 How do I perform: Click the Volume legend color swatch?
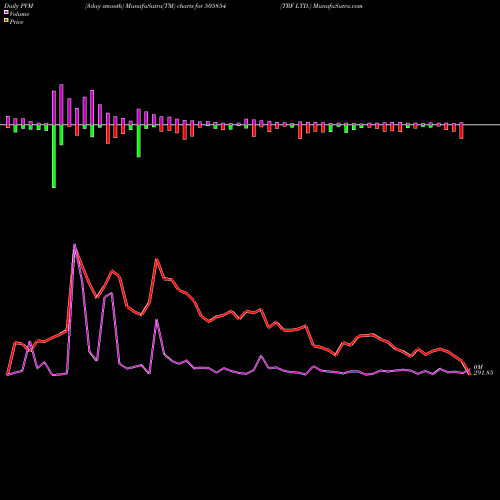[x=6, y=12]
